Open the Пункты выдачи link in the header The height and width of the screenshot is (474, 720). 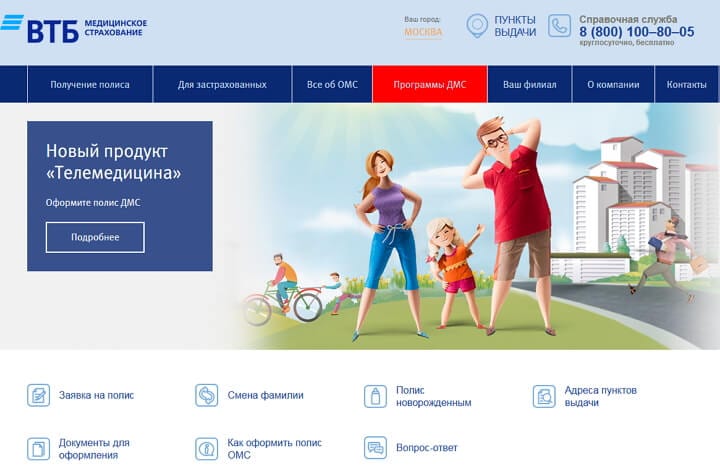pos(515,26)
